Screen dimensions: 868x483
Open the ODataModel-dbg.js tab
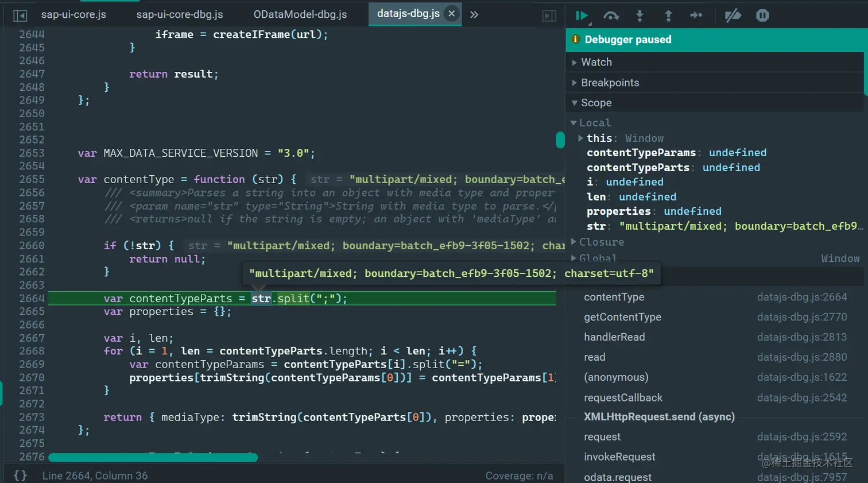(x=300, y=14)
